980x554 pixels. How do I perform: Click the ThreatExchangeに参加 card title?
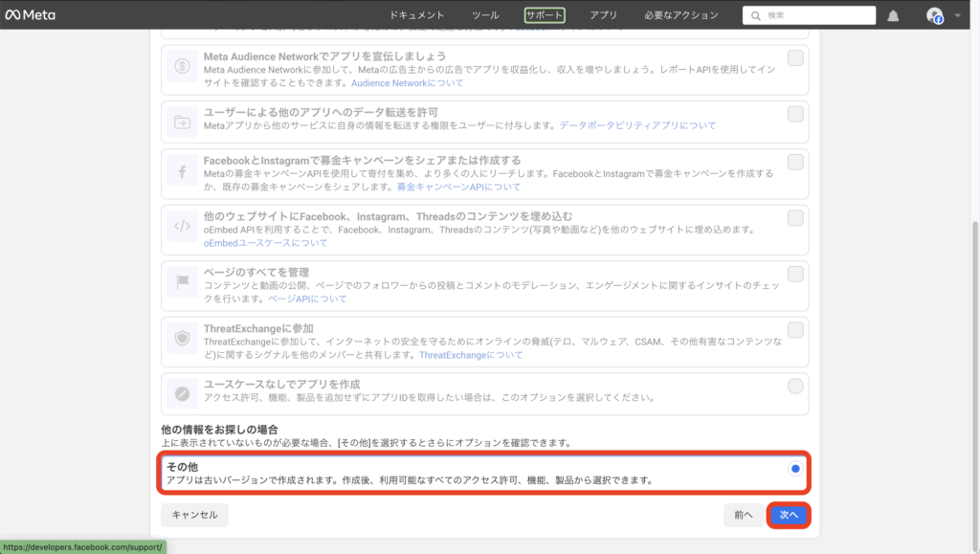coord(258,328)
